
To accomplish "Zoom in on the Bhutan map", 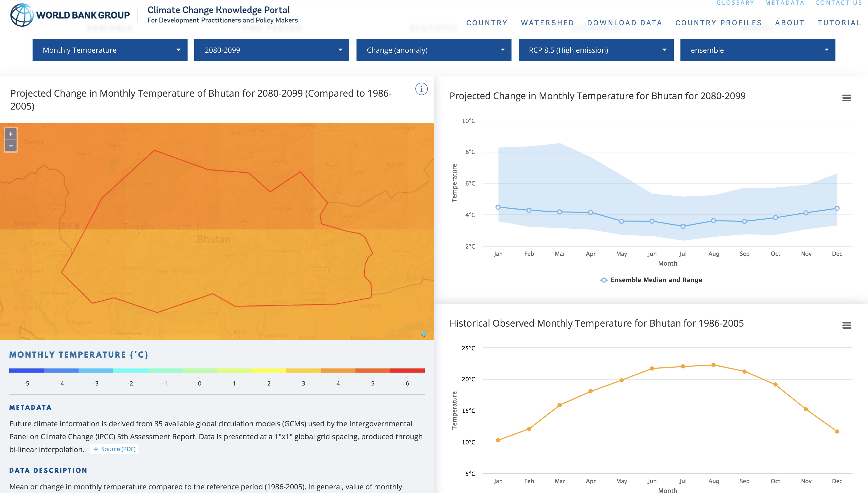I will [x=11, y=134].
